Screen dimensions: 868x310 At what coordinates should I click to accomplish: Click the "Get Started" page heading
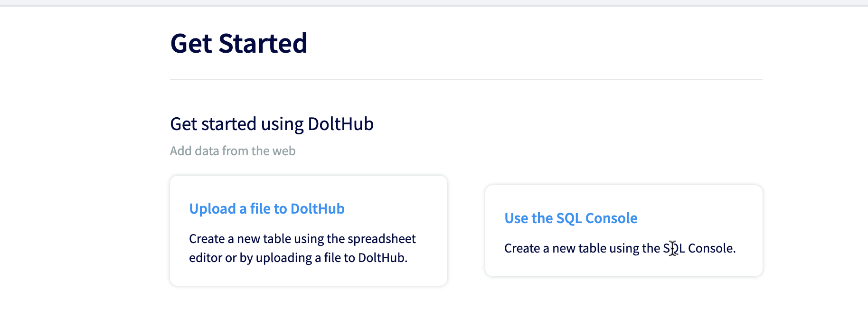pos(239,43)
